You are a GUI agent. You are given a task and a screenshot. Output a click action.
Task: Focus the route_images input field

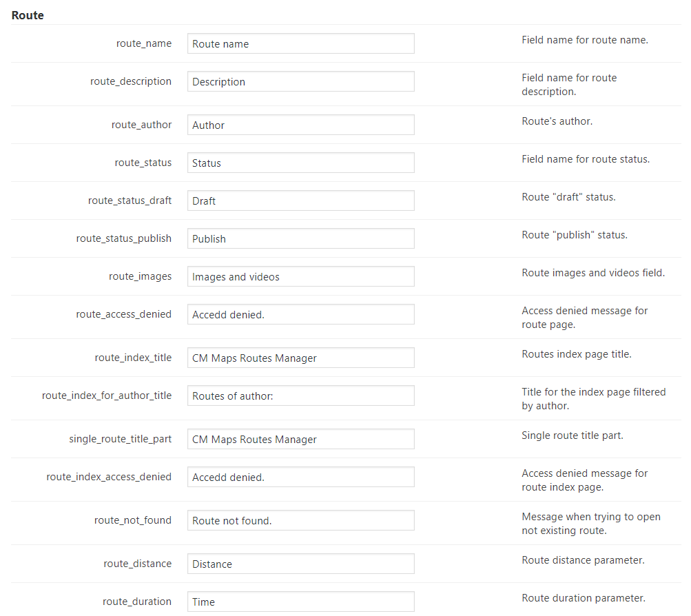tap(300, 277)
